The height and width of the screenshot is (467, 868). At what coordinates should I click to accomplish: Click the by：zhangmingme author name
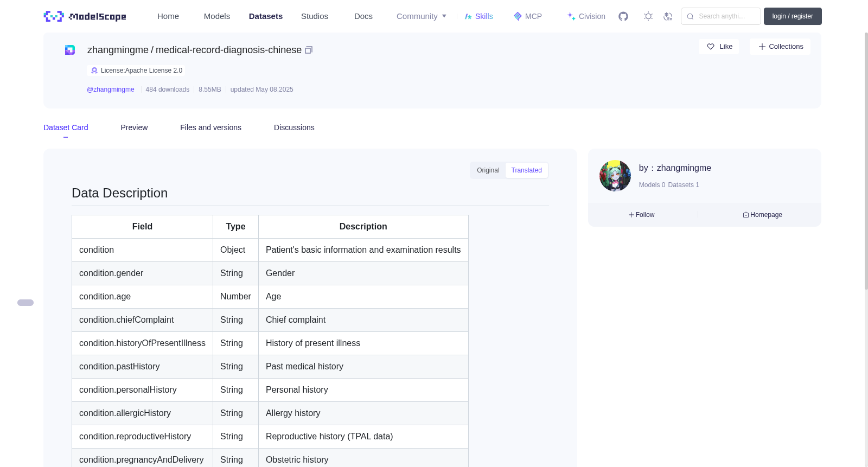pos(675,168)
